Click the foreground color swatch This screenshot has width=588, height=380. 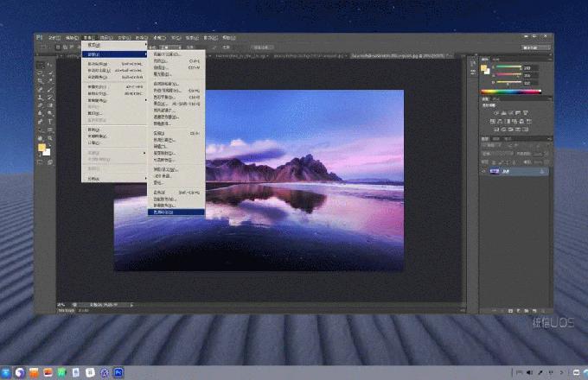click(x=42, y=148)
